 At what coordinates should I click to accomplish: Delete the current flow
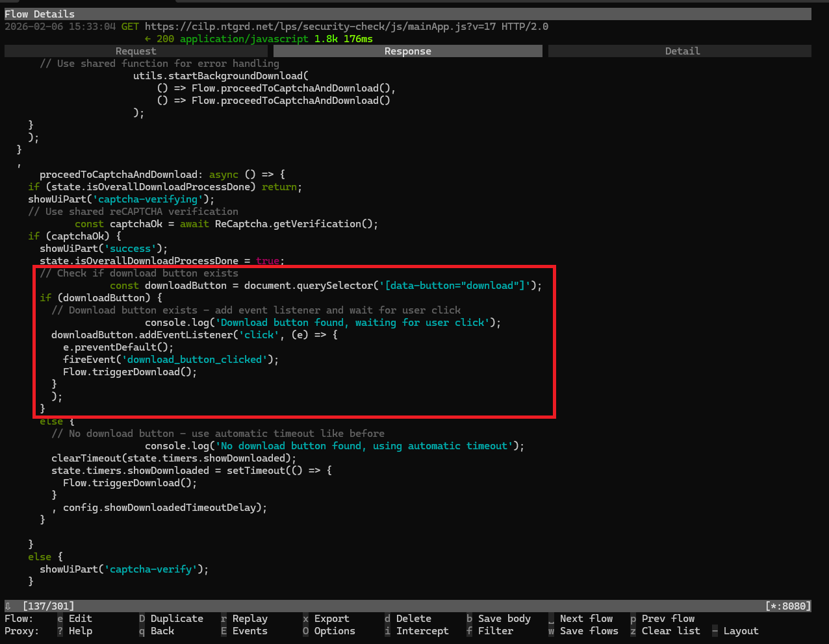(413, 619)
